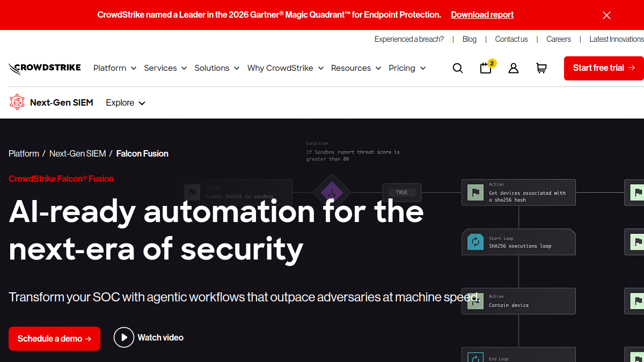Open the calendar icon with badge 2

[486, 68]
